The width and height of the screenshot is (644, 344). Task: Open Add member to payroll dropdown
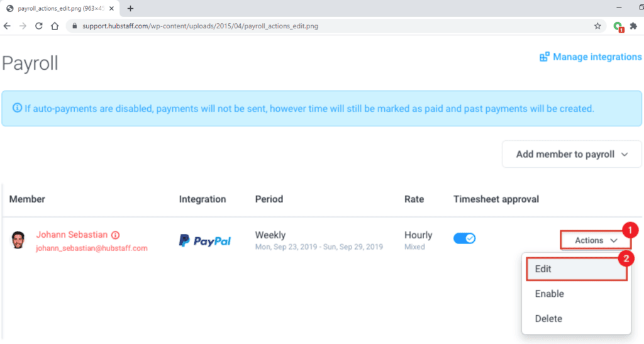click(572, 154)
